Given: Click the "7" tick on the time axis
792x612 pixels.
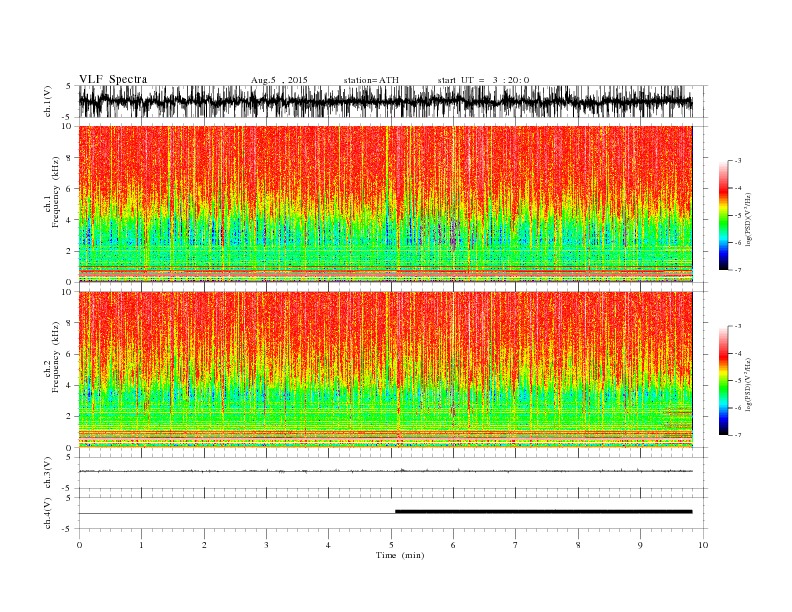Looking at the screenshot, I should click(516, 545).
